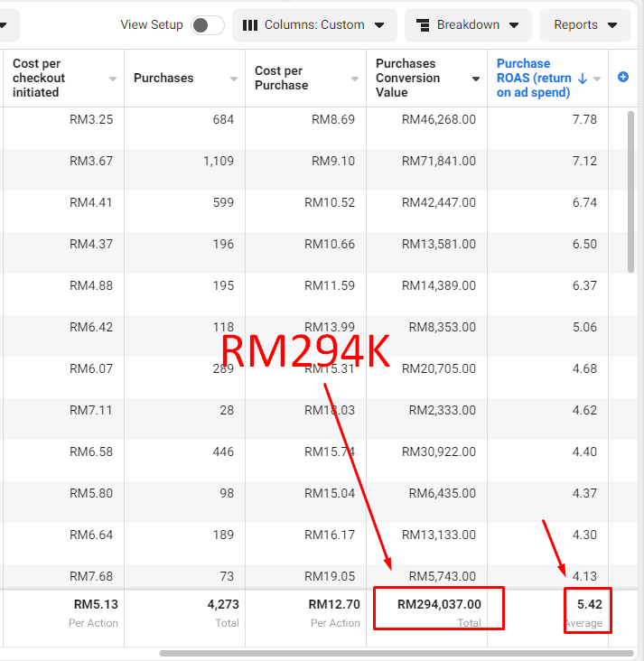Select the RM2,333.00 conversion value cell
The width and height of the screenshot is (644, 661).
pyautogui.click(x=443, y=410)
